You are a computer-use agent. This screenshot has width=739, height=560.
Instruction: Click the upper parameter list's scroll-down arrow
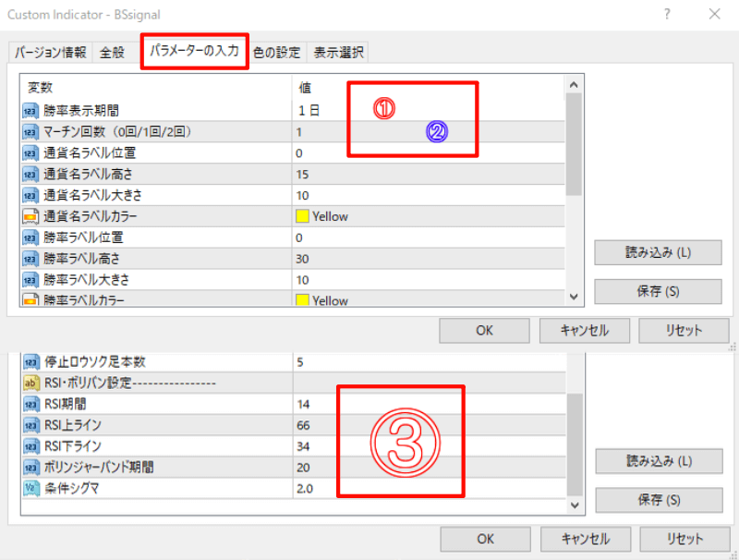574,297
